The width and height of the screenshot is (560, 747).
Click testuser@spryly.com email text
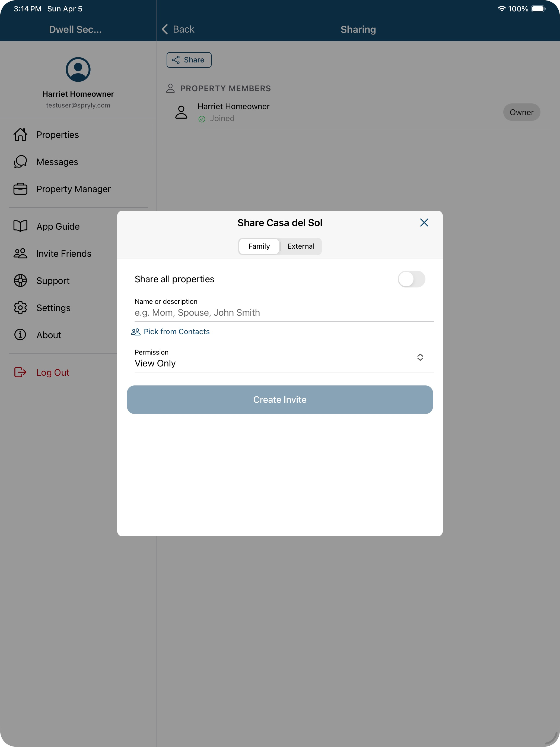click(78, 105)
